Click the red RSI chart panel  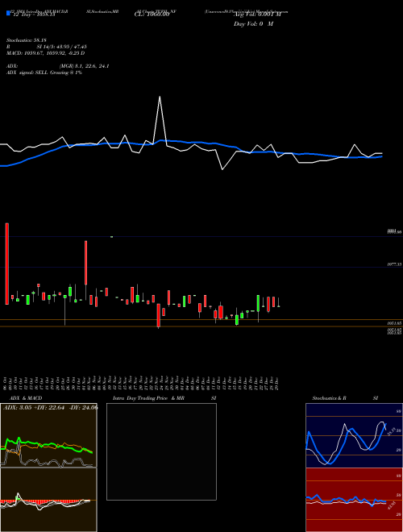[x=354, y=500]
